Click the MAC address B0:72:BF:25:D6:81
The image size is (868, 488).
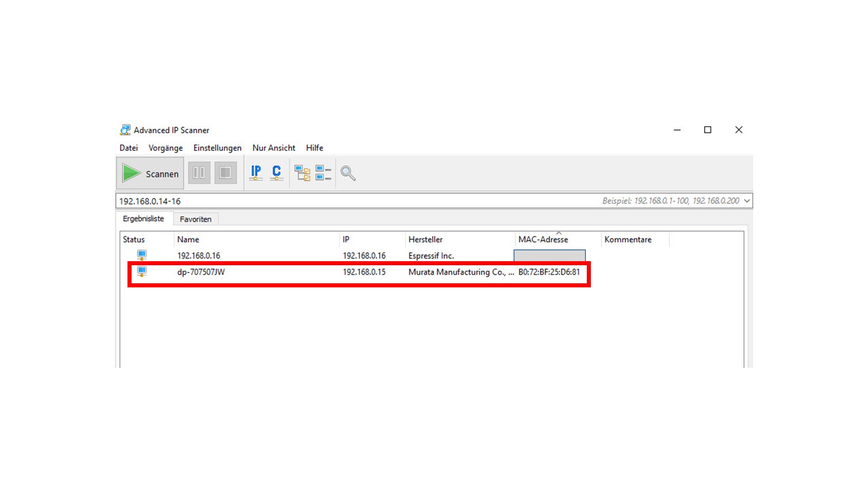[549, 272]
